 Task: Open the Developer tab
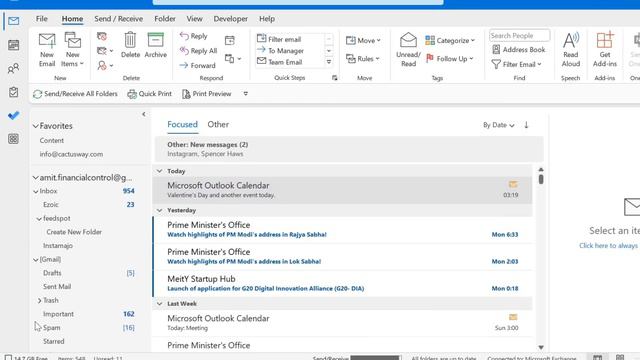click(x=231, y=19)
